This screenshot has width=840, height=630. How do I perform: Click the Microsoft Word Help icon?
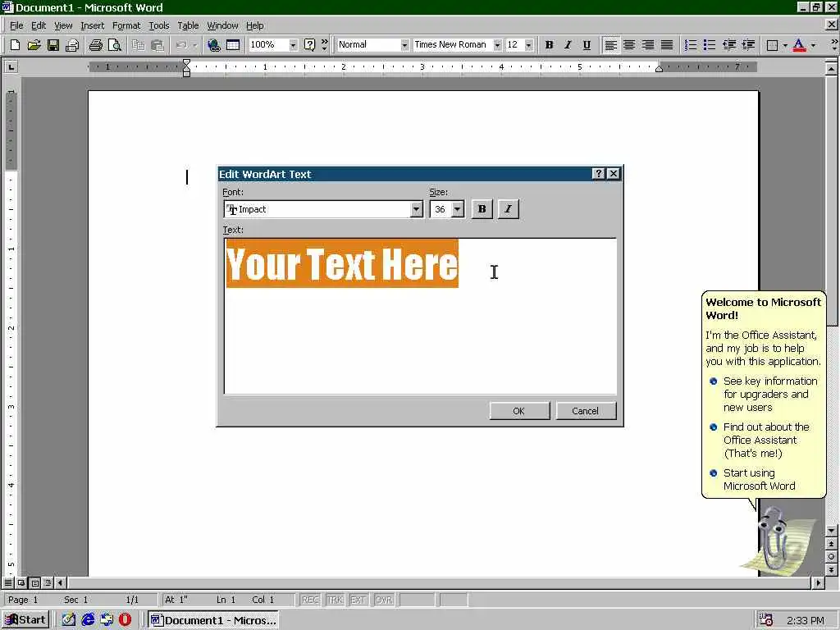click(x=309, y=45)
